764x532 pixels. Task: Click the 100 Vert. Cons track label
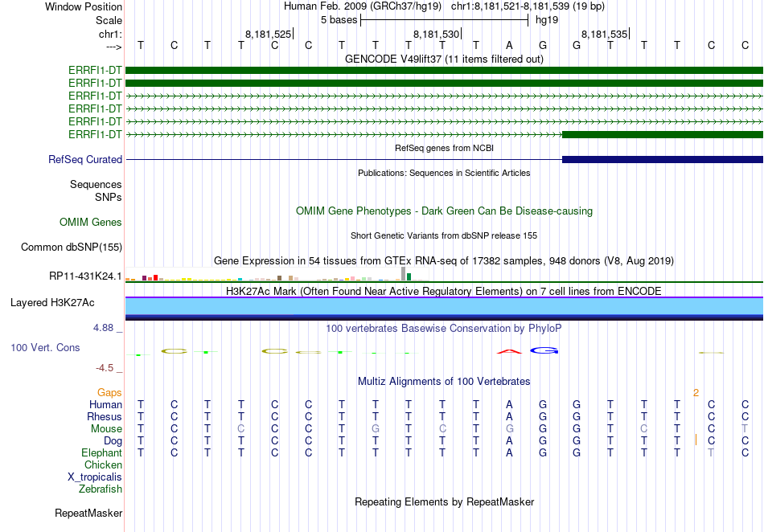click(45, 347)
